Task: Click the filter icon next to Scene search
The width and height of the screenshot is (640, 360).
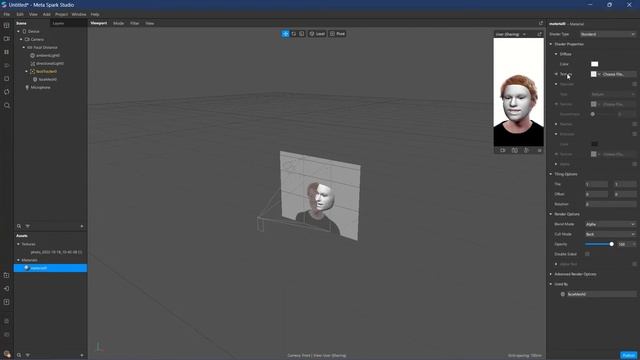Action: (x=28, y=226)
